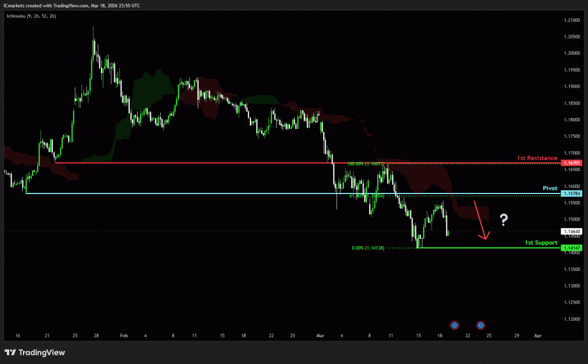Click the Pivot text label
The height and width of the screenshot is (364, 588).
(x=550, y=188)
